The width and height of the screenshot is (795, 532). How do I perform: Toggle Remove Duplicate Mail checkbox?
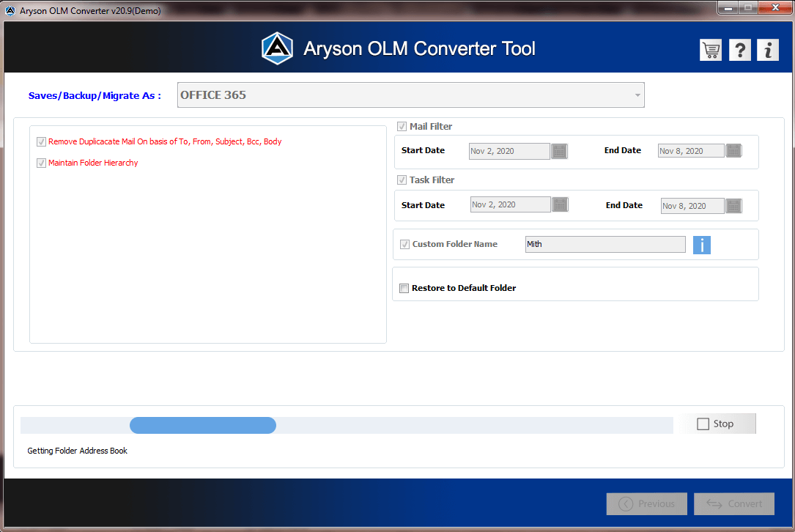pyautogui.click(x=42, y=142)
